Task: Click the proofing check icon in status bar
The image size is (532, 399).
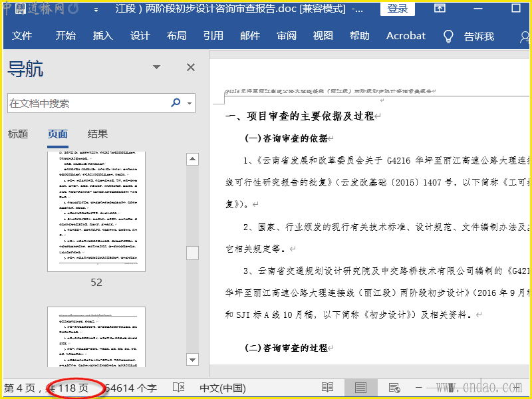Action: point(178,388)
